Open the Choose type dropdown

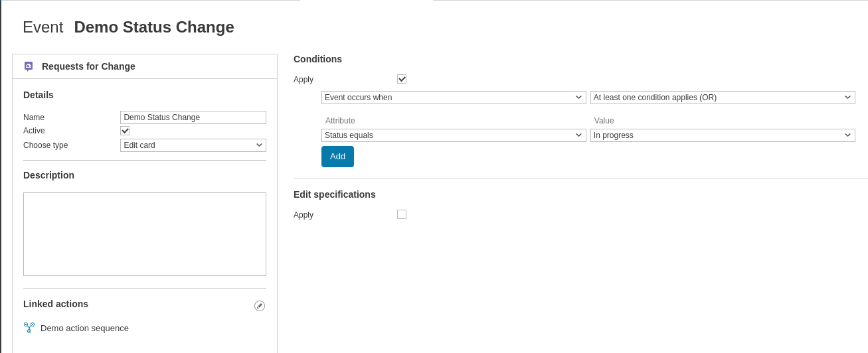(x=193, y=145)
